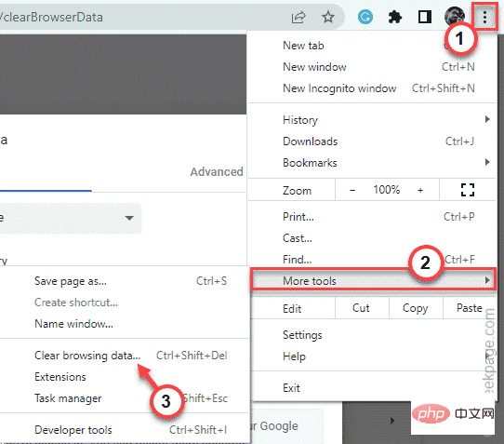Switch to the Advanced tab
Image resolution: width=504 pixels, height=444 pixels.
tap(217, 172)
